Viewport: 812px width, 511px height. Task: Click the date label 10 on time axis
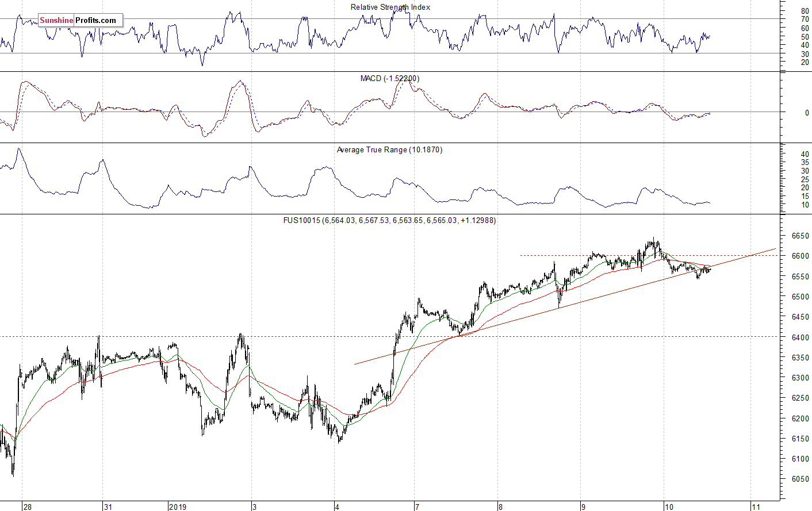tap(669, 506)
